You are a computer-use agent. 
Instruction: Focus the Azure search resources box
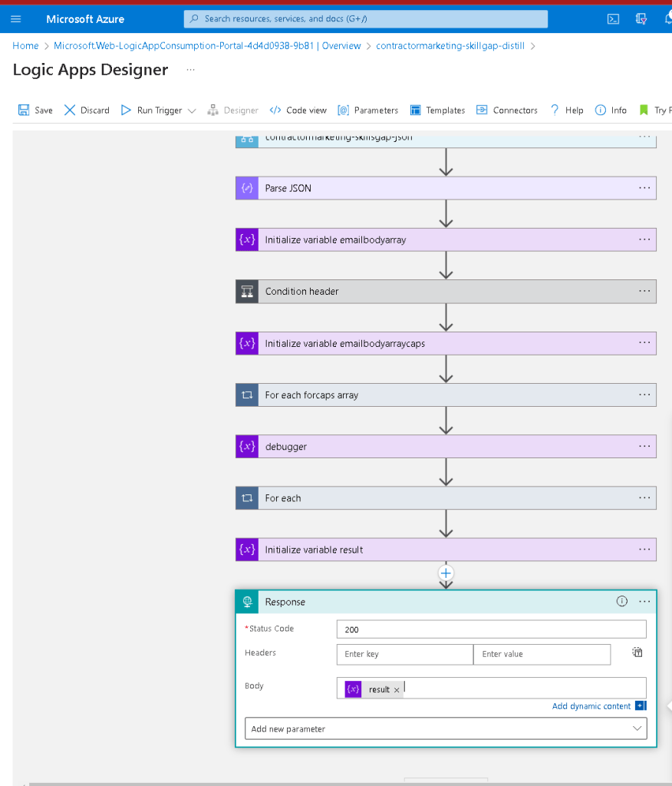(x=366, y=19)
